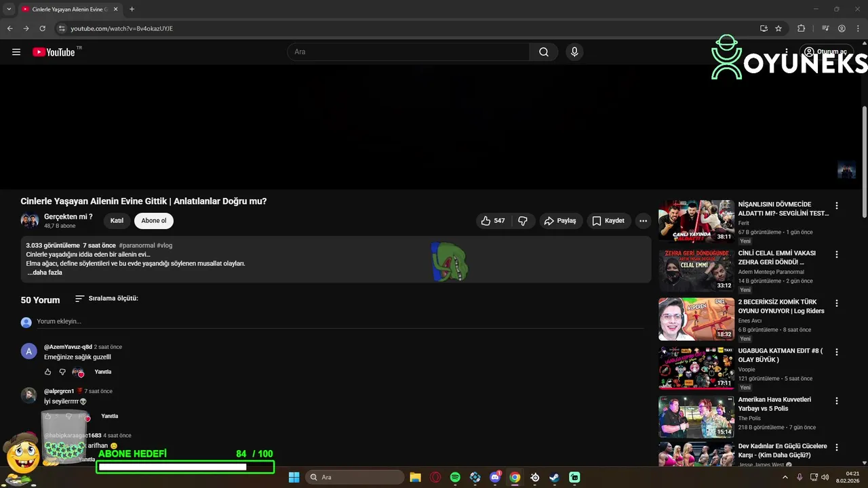Viewport: 868px width, 488px height.
Task: Open NİŞANLISINI DÖVMECİDE ALDATTI video thumbnail
Action: (696, 221)
